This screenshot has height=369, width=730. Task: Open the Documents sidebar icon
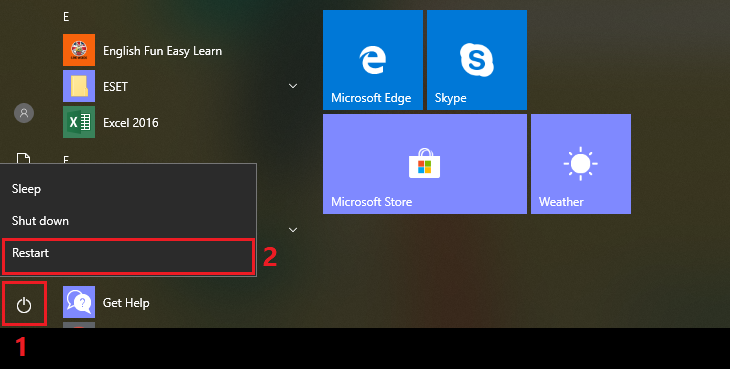23,158
